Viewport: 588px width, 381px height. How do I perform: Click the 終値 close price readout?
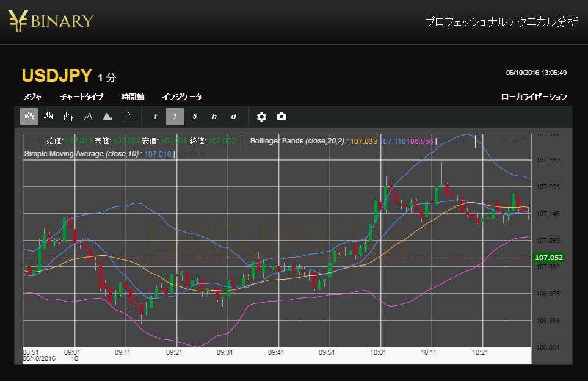point(212,141)
